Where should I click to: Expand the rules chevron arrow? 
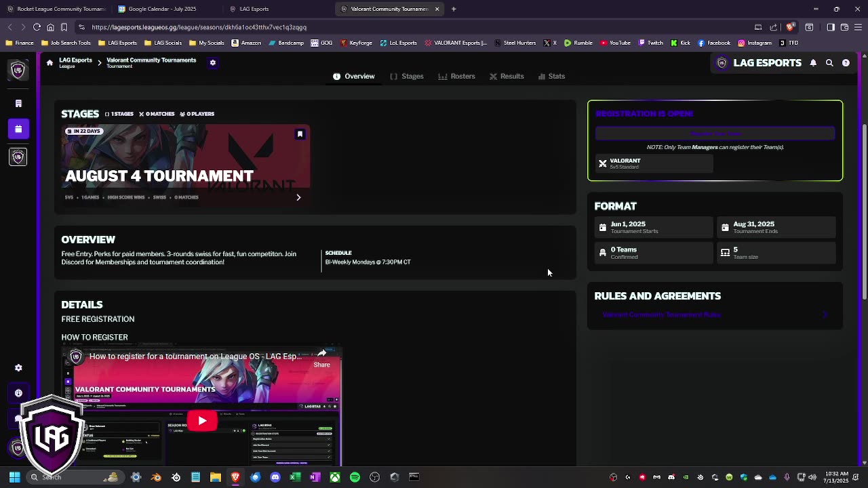pos(825,314)
